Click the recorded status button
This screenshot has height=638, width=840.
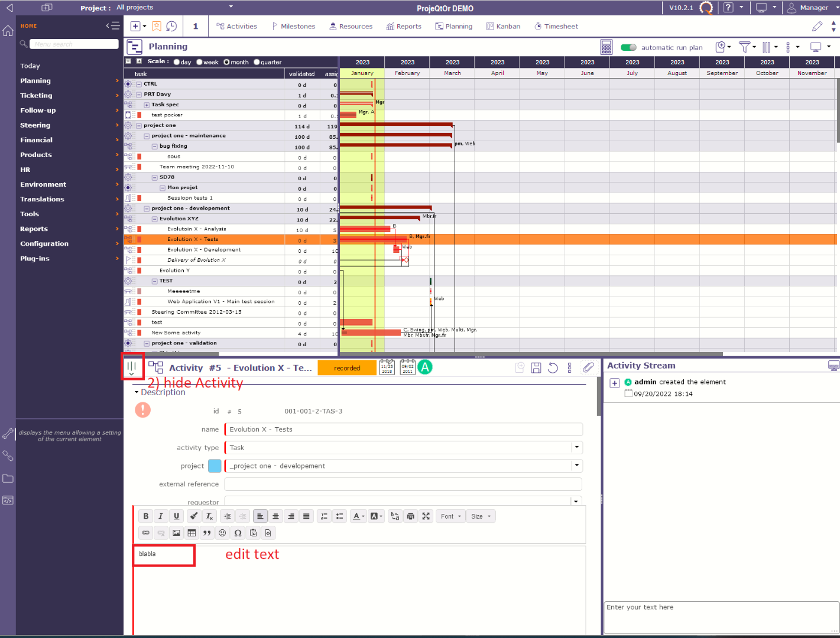click(x=347, y=368)
